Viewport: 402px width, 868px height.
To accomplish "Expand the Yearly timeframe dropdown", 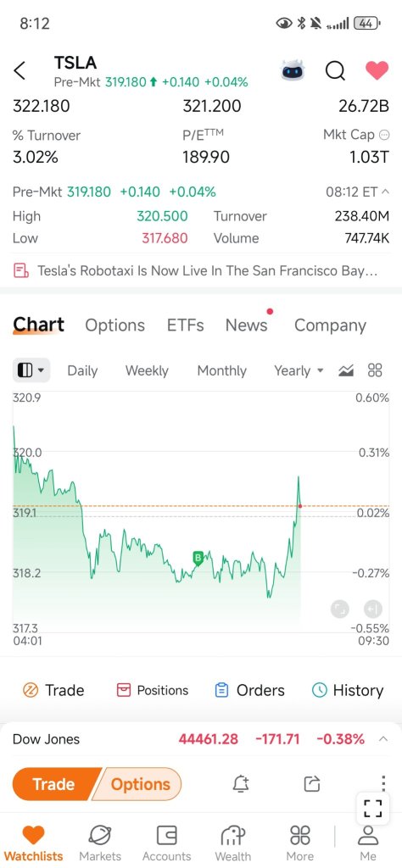I will (x=299, y=370).
